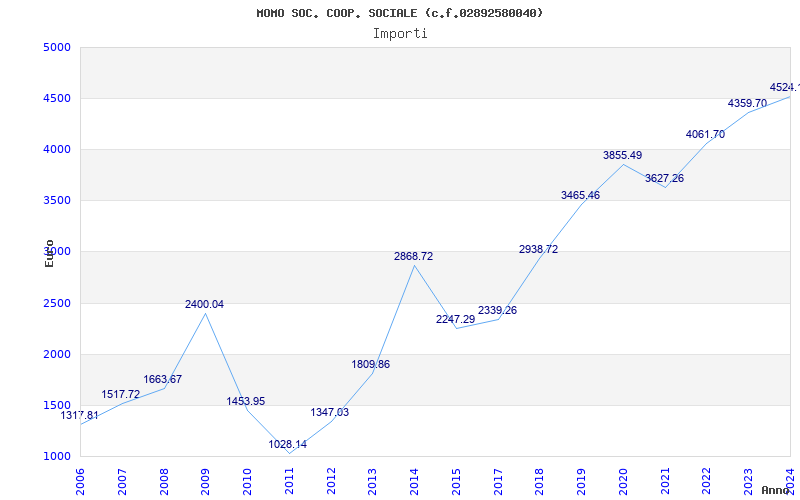800x500 pixels.
Task: Click the 2021 year axis label
Action: [665, 481]
